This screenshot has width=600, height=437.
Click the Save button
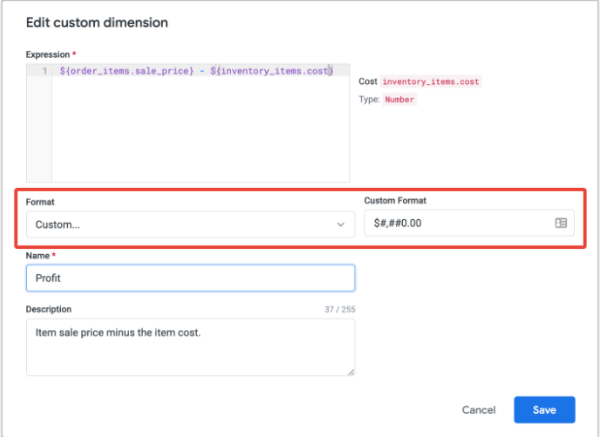tap(544, 410)
